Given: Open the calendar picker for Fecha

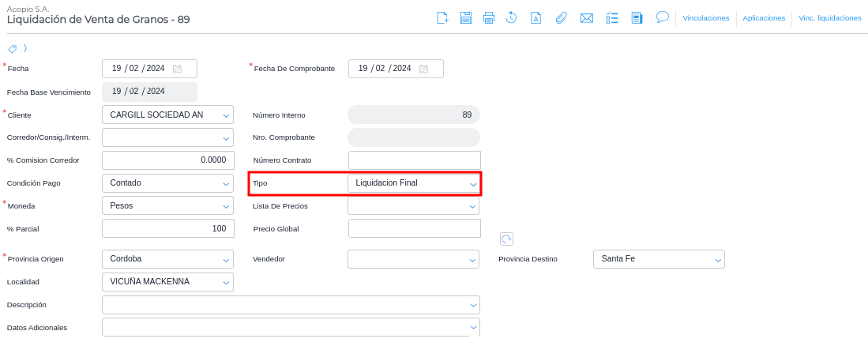Looking at the screenshot, I should click(178, 69).
